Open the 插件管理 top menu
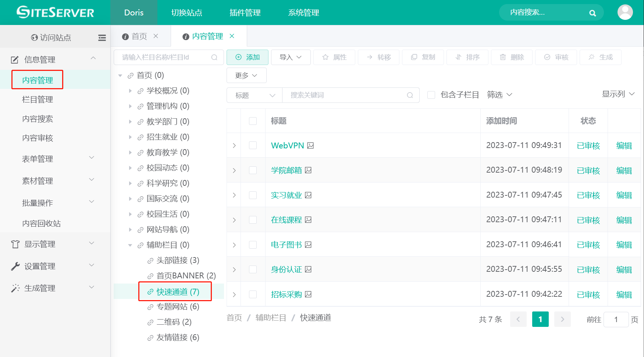644x357 pixels. pos(245,12)
